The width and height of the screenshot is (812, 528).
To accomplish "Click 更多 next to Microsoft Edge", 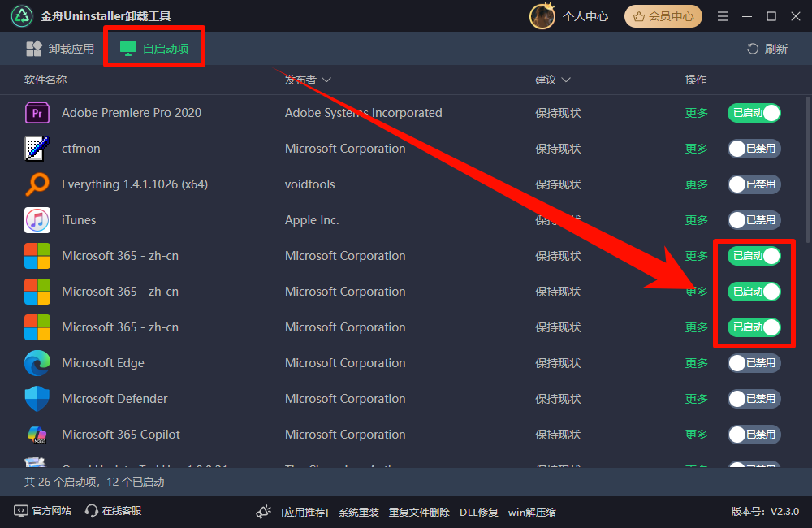I will [x=696, y=362].
